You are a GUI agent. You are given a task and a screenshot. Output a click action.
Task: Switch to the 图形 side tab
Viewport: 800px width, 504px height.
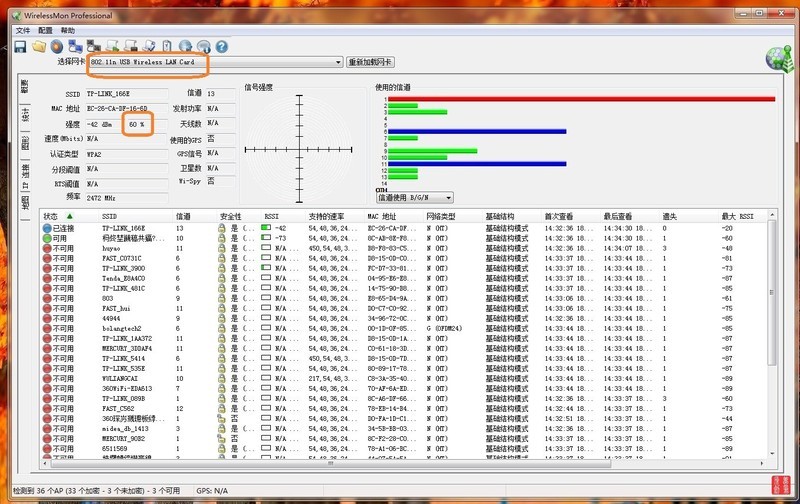point(25,143)
